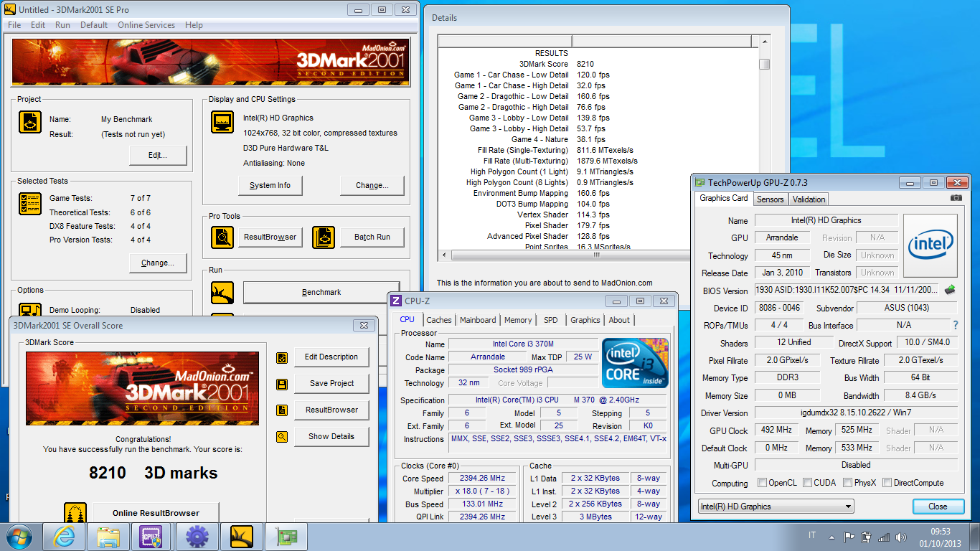980x551 pixels.
Task: Click the Benchmark button
Action: [321, 292]
